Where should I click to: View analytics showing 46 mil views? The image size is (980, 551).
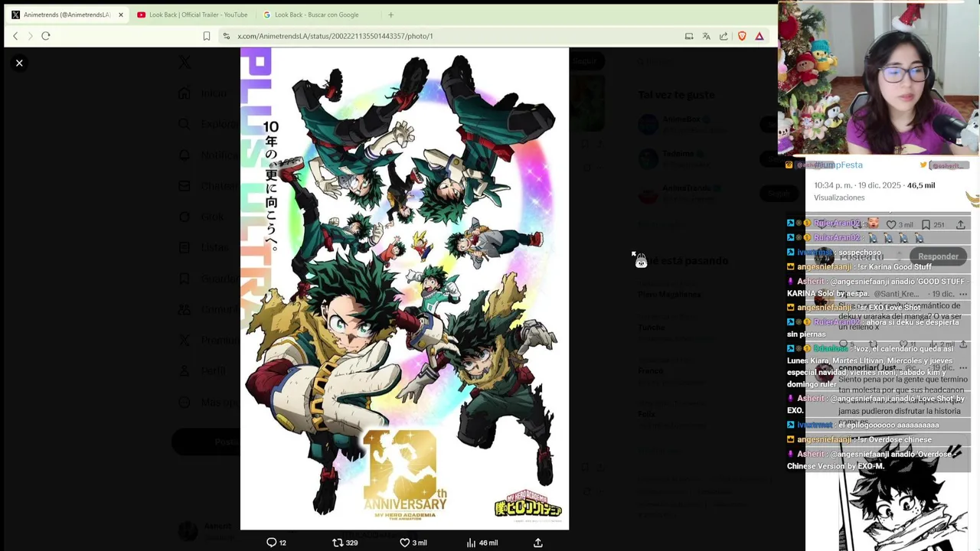(482, 543)
